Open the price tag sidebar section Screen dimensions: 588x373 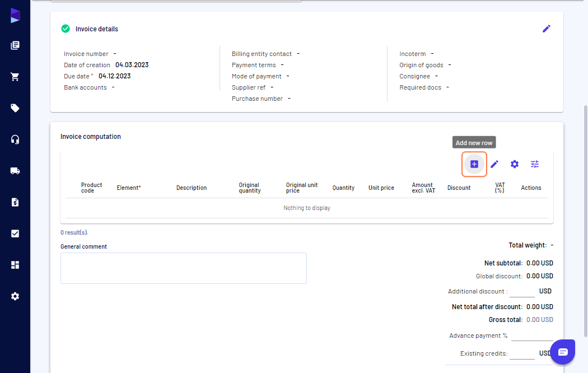point(15,108)
